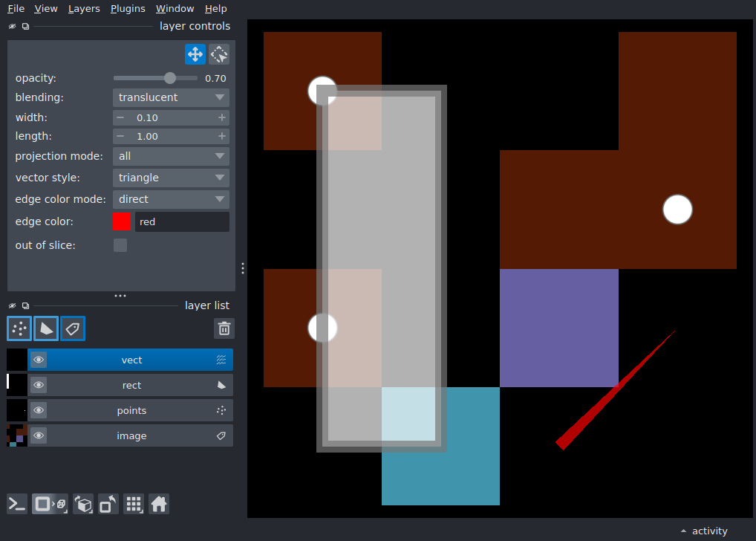
Task: Decrease vector length with minus
Action: [x=120, y=137]
